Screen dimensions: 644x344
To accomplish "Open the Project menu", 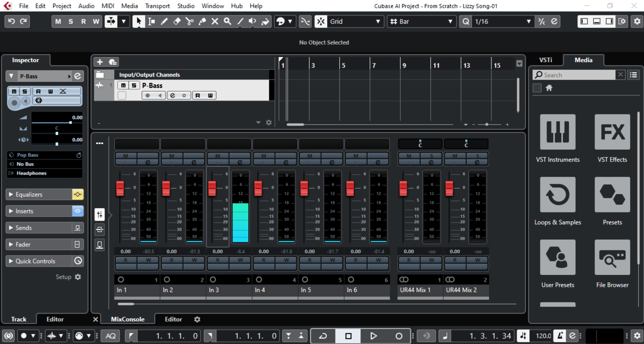I will (62, 6).
